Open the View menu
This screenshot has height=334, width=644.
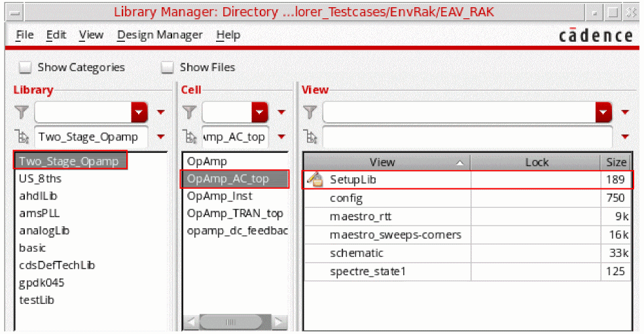(91, 35)
